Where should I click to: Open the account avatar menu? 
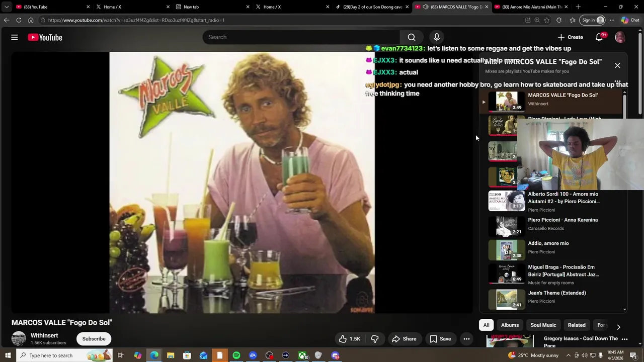620,37
